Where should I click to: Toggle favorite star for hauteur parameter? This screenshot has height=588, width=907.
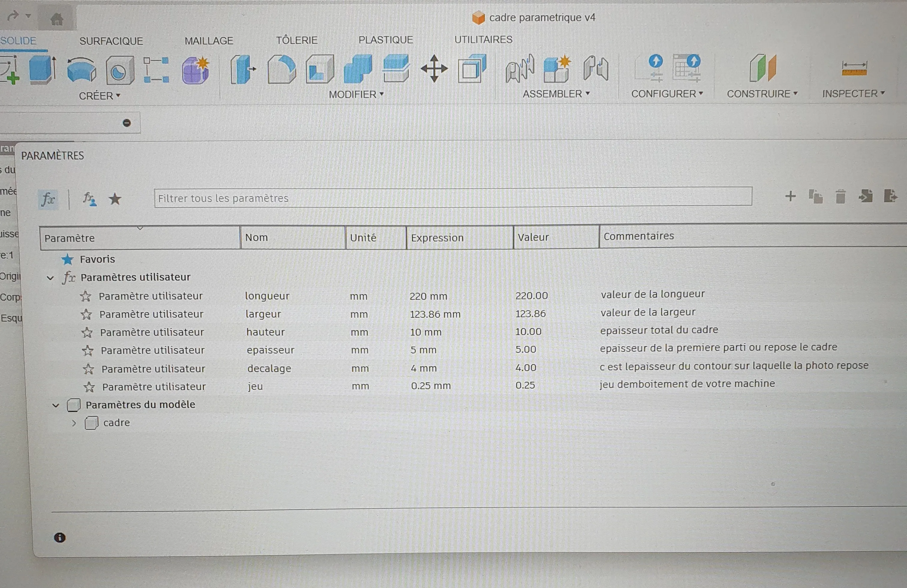click(87, 332)
